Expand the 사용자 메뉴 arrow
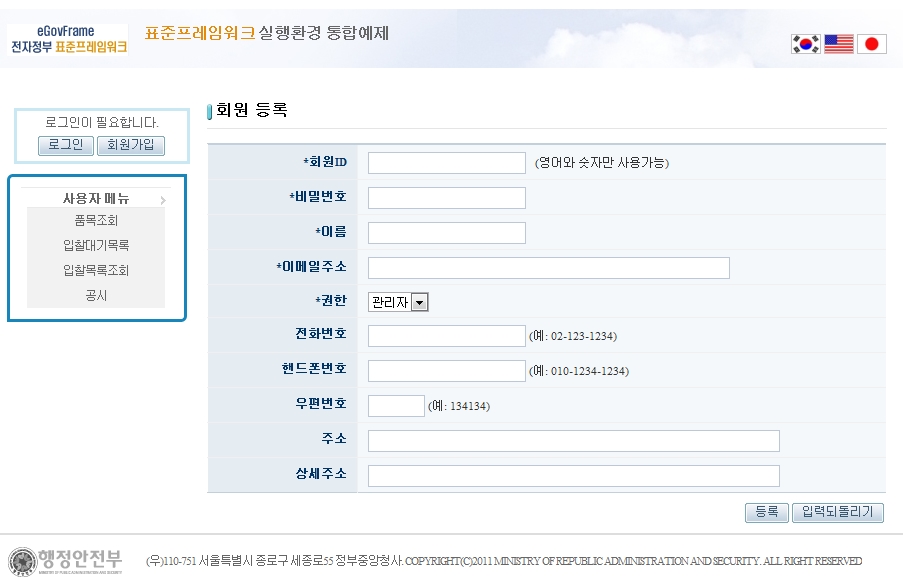 point(162,200)
